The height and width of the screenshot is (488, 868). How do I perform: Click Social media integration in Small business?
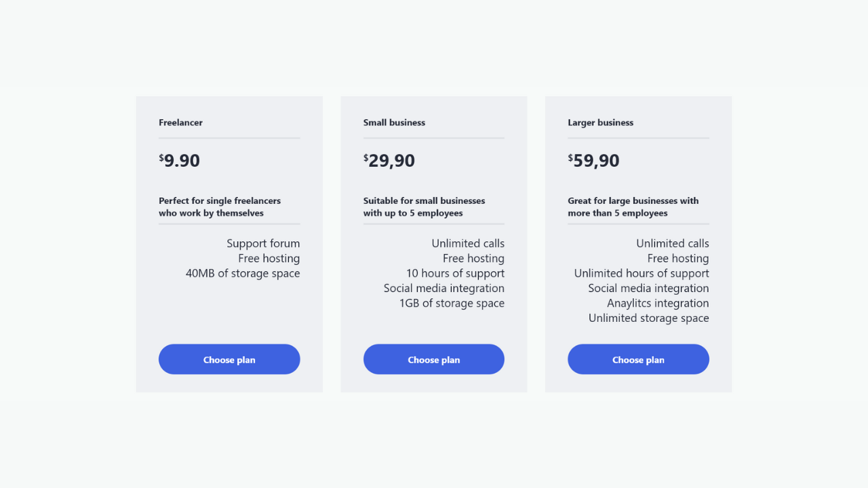point(444,288)
